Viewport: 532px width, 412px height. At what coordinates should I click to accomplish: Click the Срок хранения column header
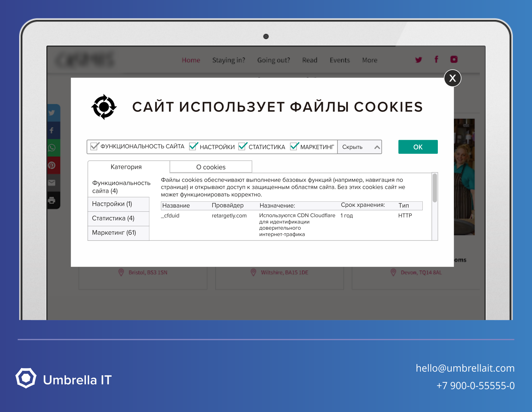(363, 205)
